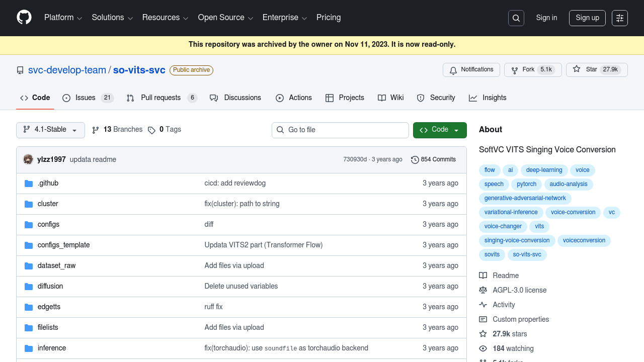
Task: Open the search magnifier icon in the navbar
Action: coord(516,18)
